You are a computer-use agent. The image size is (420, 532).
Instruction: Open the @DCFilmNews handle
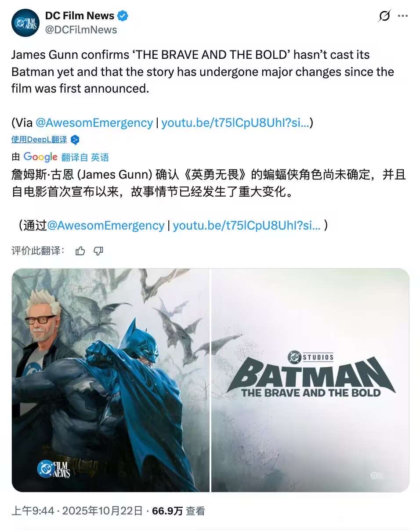(x=81, y=30)
